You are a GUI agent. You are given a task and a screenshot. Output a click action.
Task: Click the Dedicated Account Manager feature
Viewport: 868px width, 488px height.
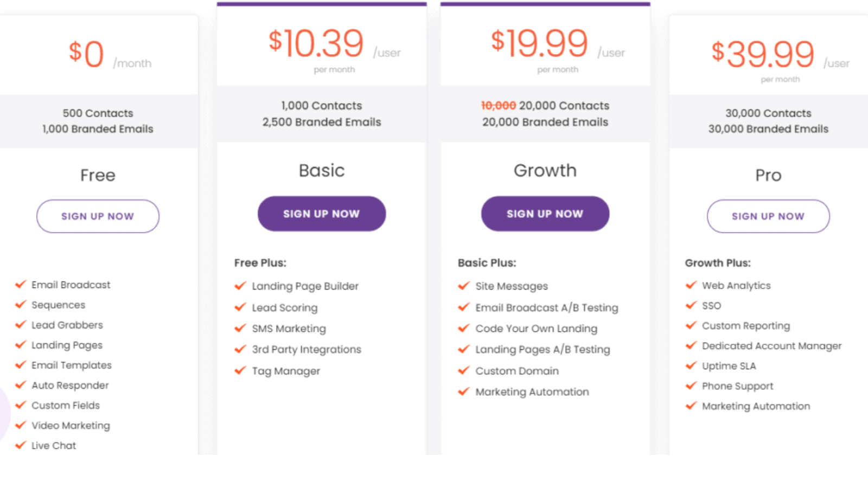[x=771, y=346]
